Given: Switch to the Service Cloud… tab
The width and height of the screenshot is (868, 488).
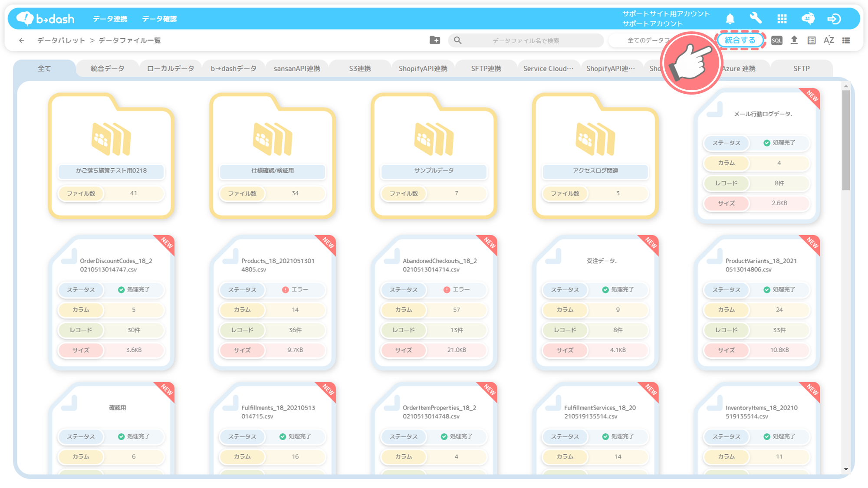Looking at the screenshot, I should point(548,69).
